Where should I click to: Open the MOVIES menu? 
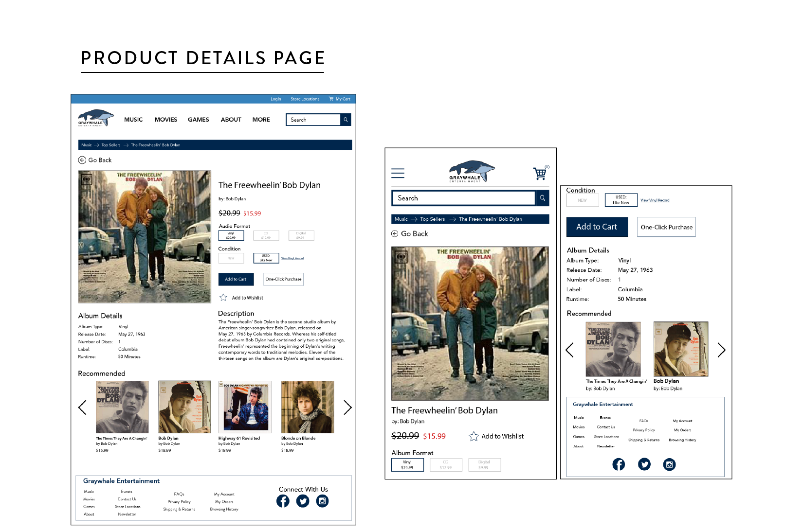point(166,120)
